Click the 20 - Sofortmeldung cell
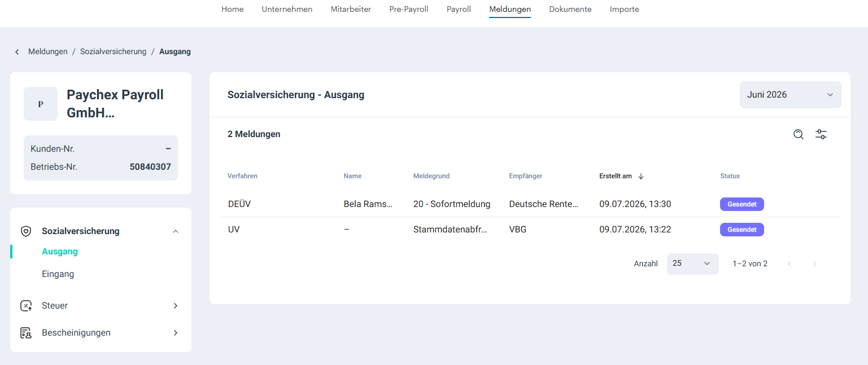Viewport: 868px width, 365px height. point(452,204)
